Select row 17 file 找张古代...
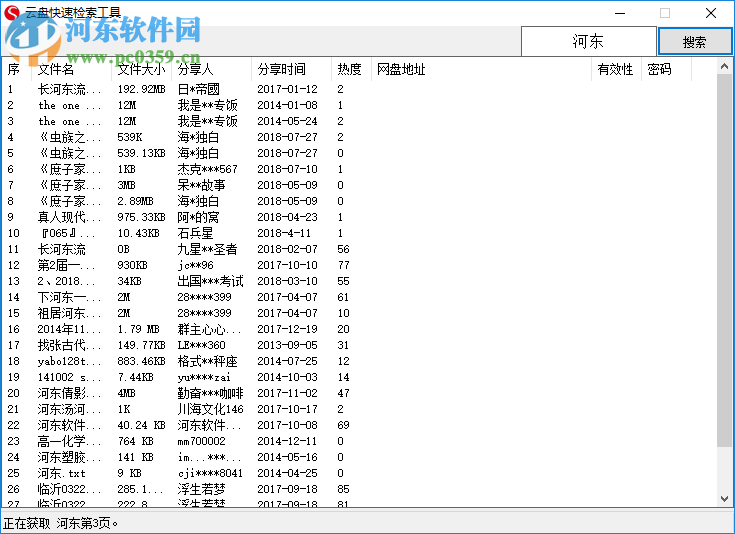 point(359,345)
